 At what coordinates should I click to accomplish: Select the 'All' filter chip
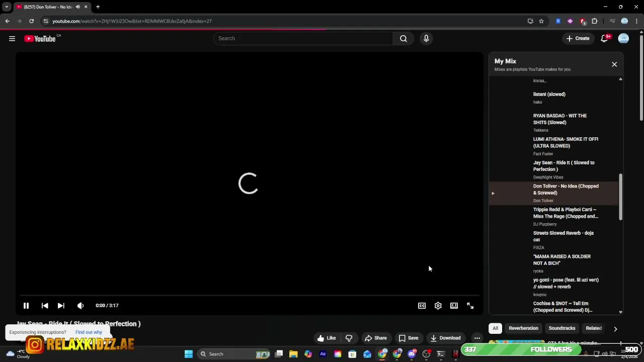click(495, 328)
